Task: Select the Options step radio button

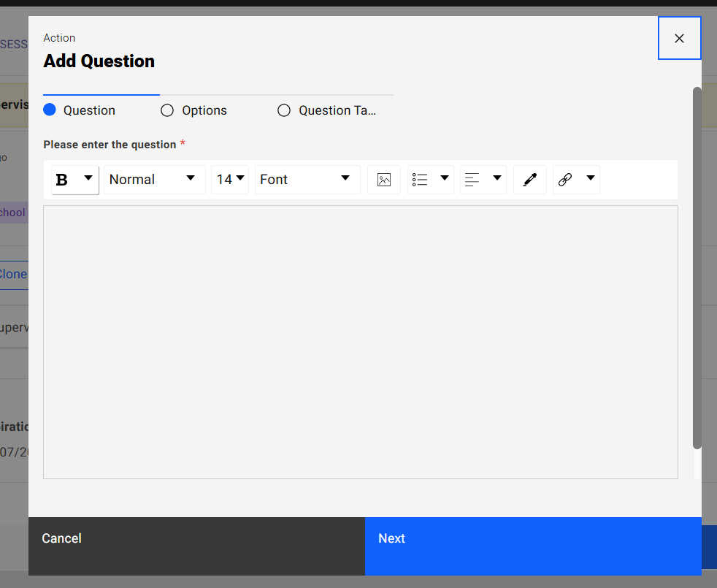Action: (167, 110)
